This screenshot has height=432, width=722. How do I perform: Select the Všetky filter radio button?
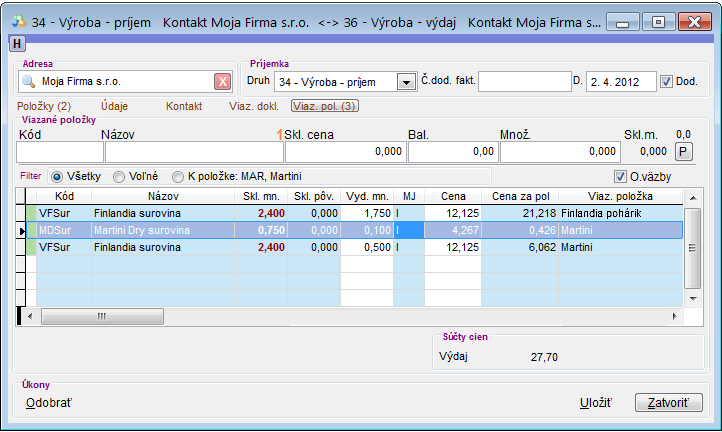click(57, 176)
